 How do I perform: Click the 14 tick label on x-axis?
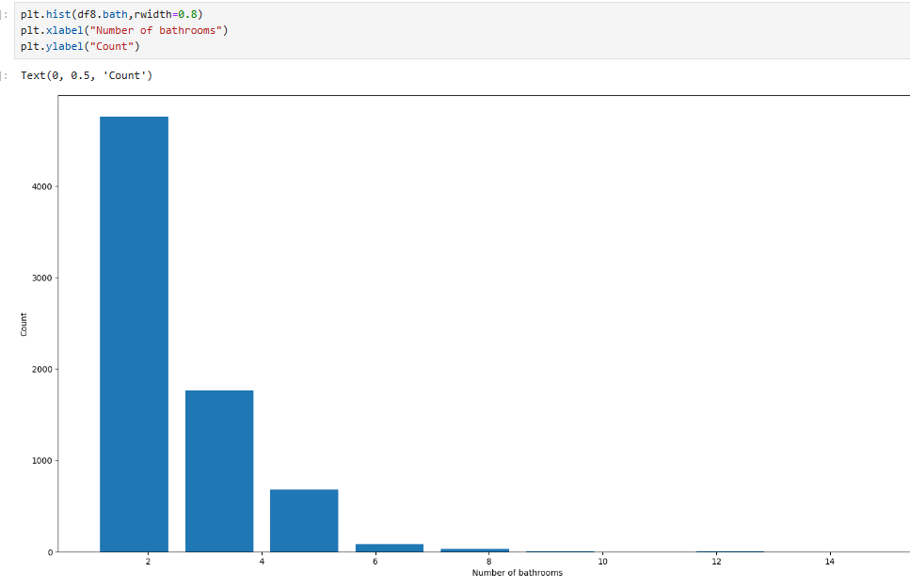tap(829, 561)
